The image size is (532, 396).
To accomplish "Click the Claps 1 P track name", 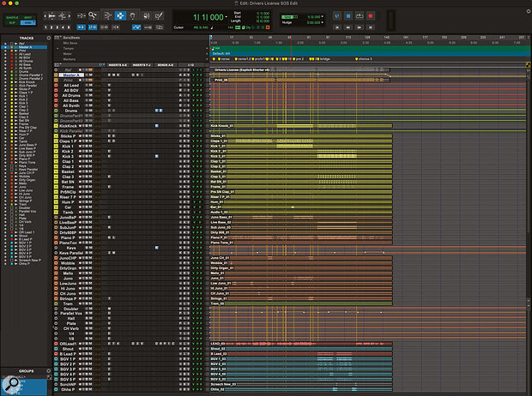I will pos(68,141).
